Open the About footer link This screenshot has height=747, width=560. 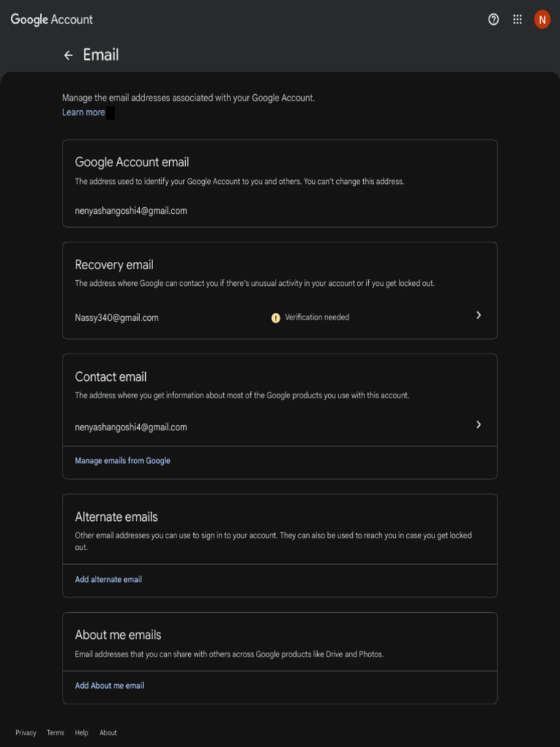tap(108, 732)
